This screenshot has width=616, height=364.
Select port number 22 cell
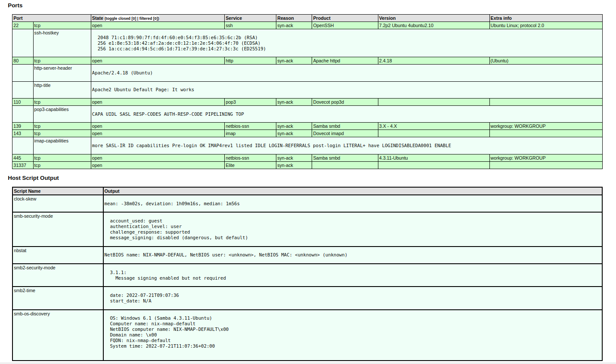[23, 25]
